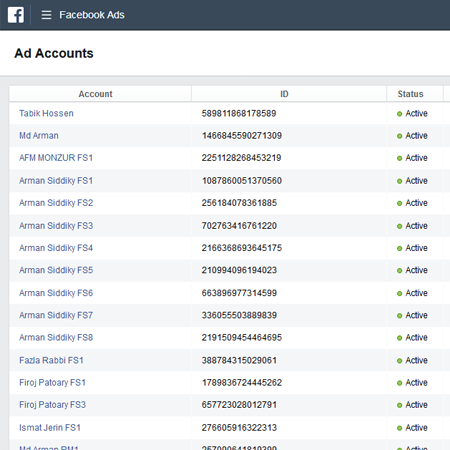The width and height of the screenshot is (450, 450).
Task: Open the Tabik Hossen account
Action: pos(46,113)
